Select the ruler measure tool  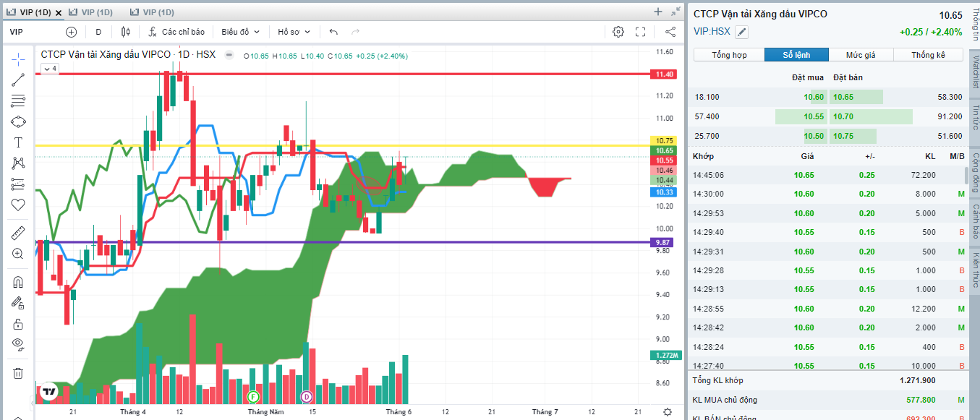click(18, 233)
